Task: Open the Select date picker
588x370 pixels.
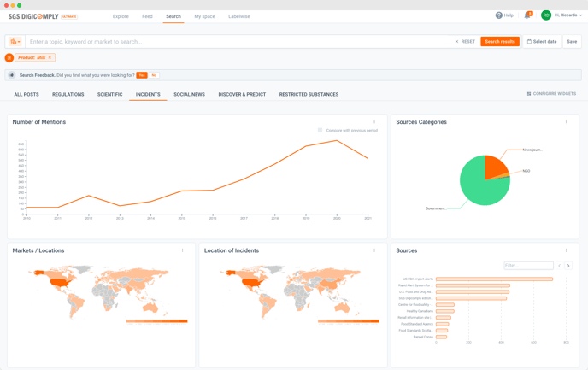Action: [x=542, y=41]
